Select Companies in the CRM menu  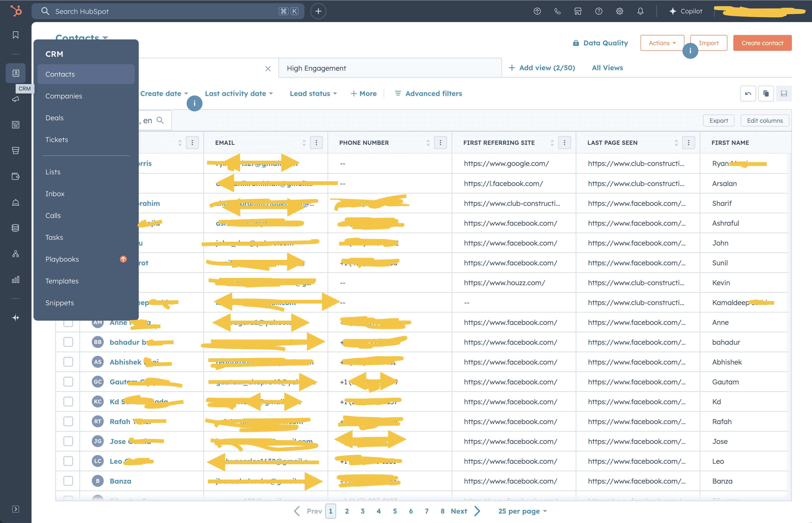(64, 96)
